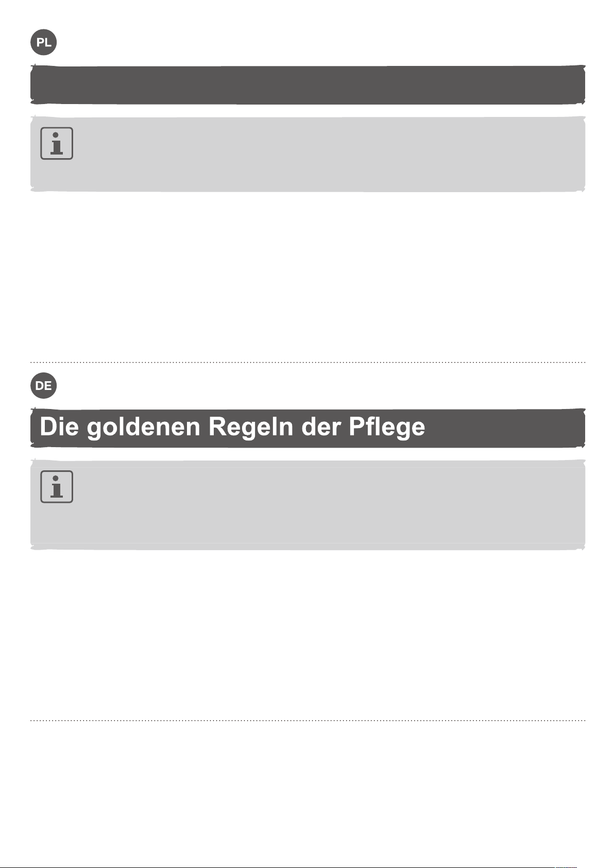Viewport: 614px width, 868px height.
Task: Click the DE language badge
Action: 44,386
